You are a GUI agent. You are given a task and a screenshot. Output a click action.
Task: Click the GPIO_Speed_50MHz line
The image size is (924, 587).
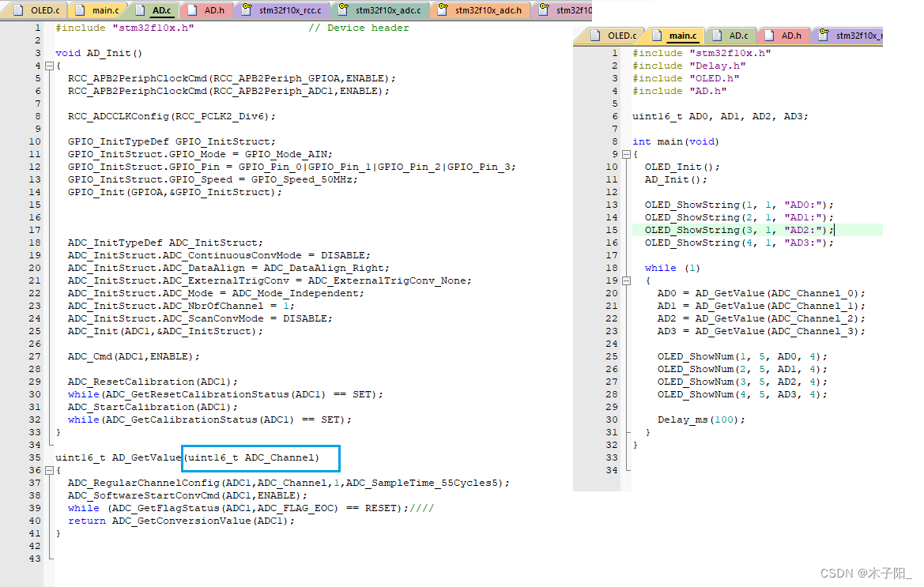coord(213,179)
